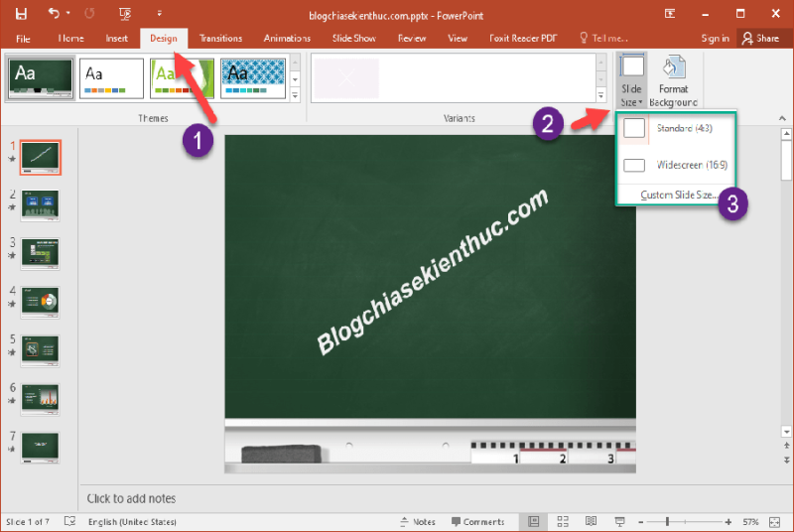Image resolution: width=794 pixels, height=532 pixels.
Task: Select slide 7 thumbnail
Action: [40, 447]
